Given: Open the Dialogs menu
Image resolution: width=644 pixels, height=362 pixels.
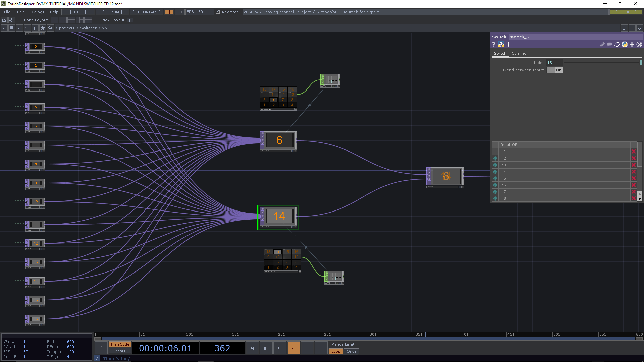Looking at the screenshot, I should (x=37, y=12).
